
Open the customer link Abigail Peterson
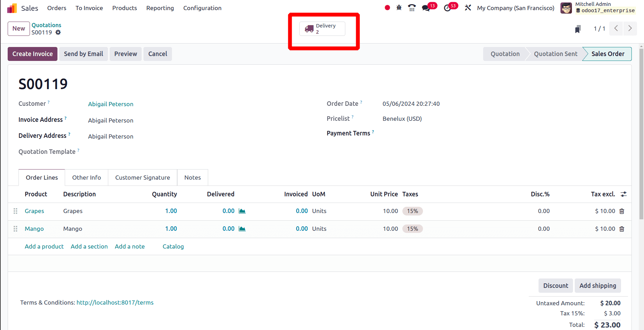tap(110, 104)
